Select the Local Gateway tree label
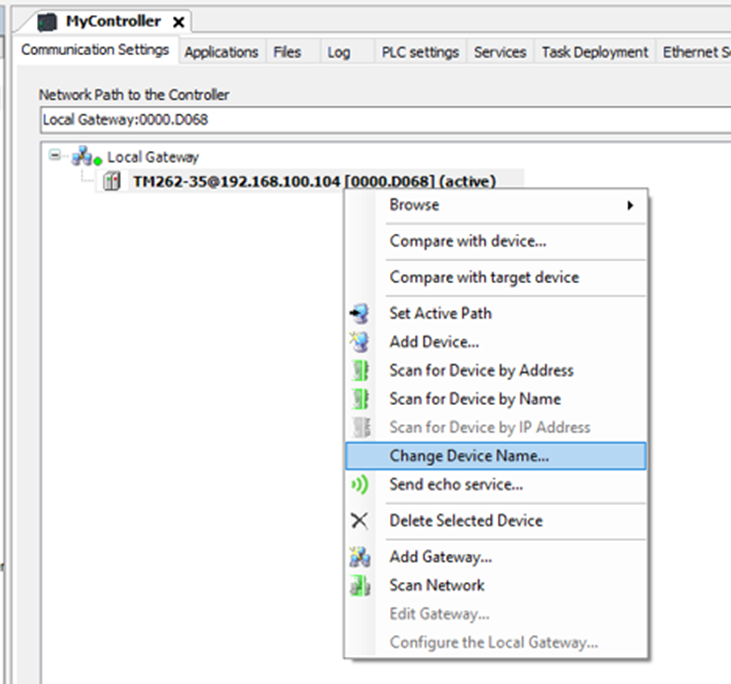Screen dimensions: 731x684 (x=153, y=157)
